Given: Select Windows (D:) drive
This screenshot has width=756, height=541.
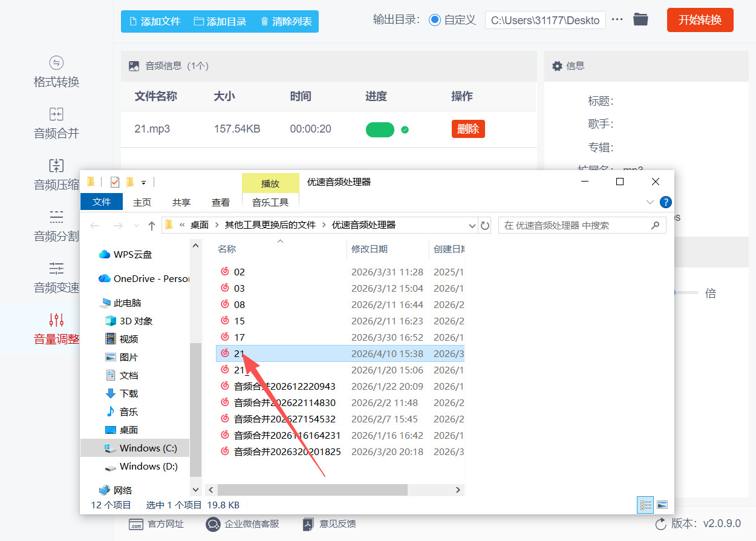Looking at the screenshot, I should (141, 467).
